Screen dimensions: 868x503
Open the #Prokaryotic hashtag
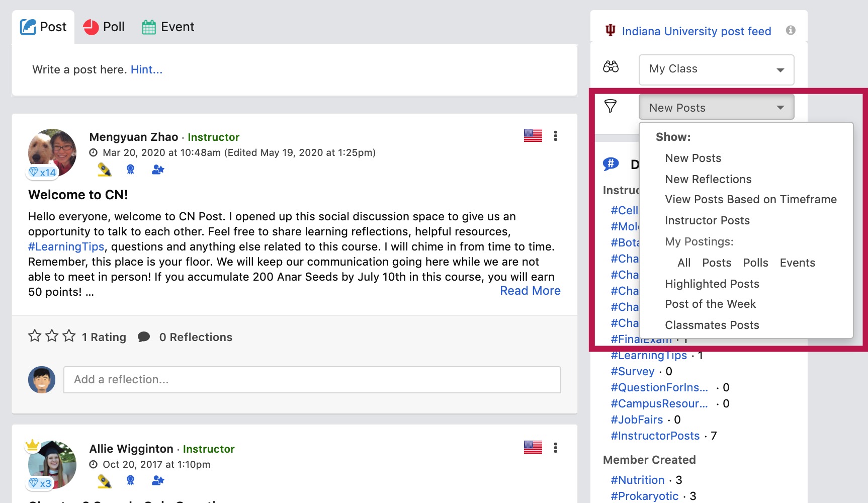(644, 496)
